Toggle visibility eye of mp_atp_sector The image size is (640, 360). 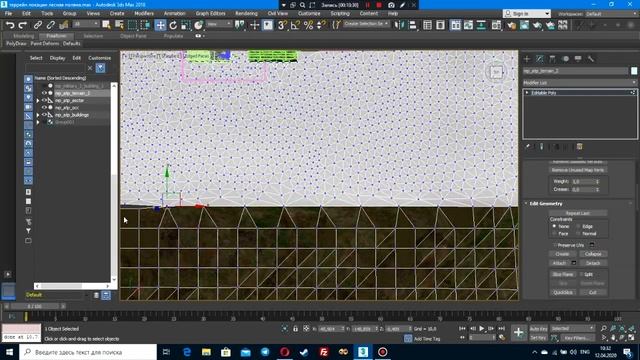click(44, 100)
